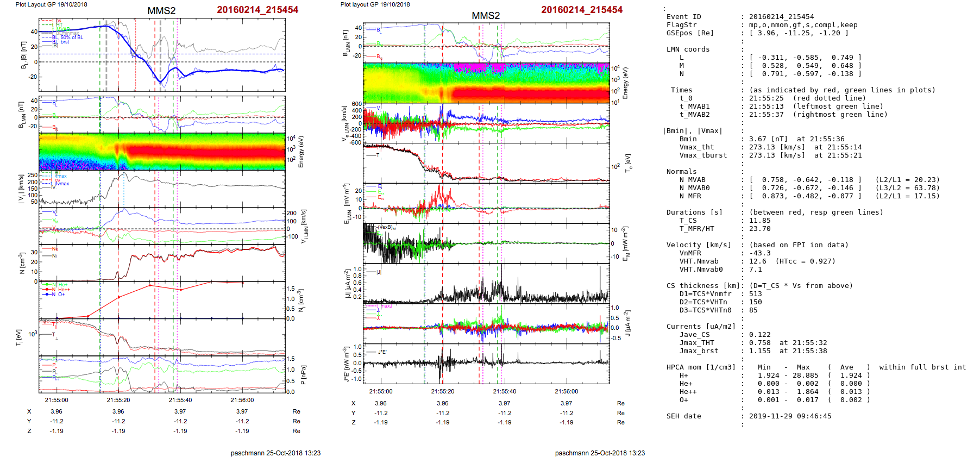Click the Plot Layout GP 19/10/2018 label top-left
This screenshot has height=457, width=980.
click(x=51, y=4)
